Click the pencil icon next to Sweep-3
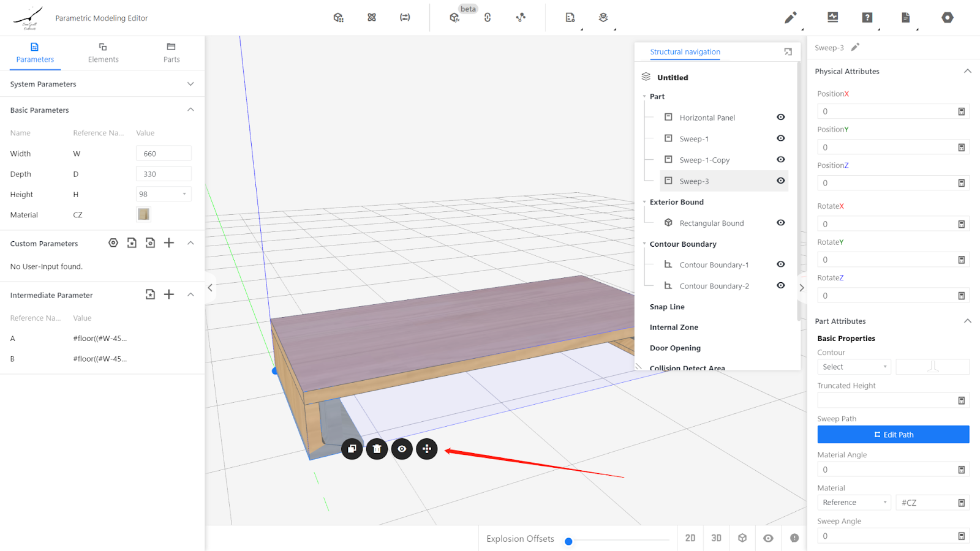 pos(855,47)
